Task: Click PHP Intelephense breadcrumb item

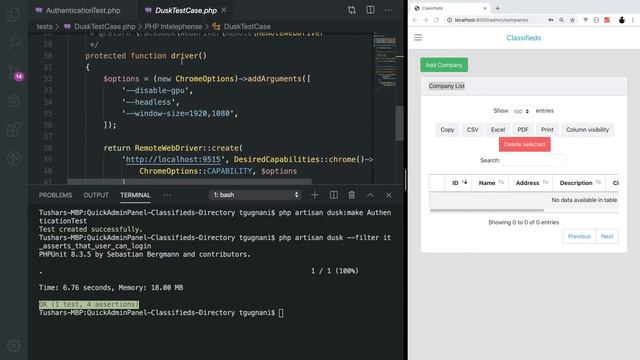Action: (x=173, y=27)
